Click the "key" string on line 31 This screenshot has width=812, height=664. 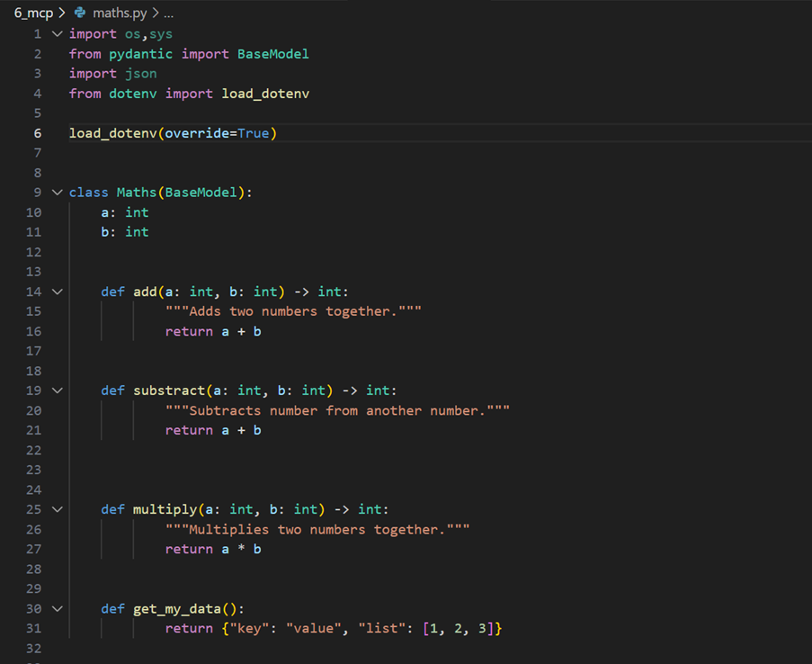click(249, 628)
